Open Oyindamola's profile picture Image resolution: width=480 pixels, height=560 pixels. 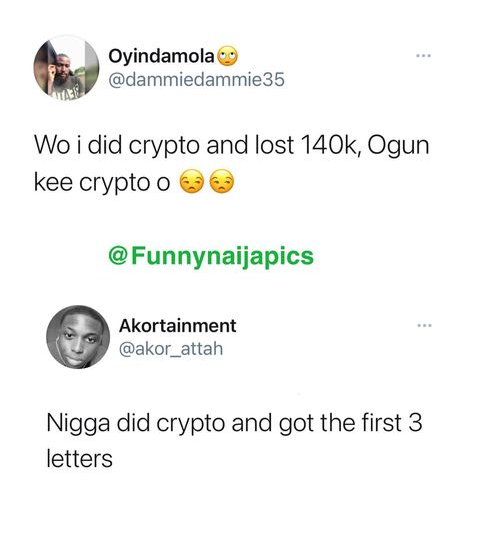66,68
